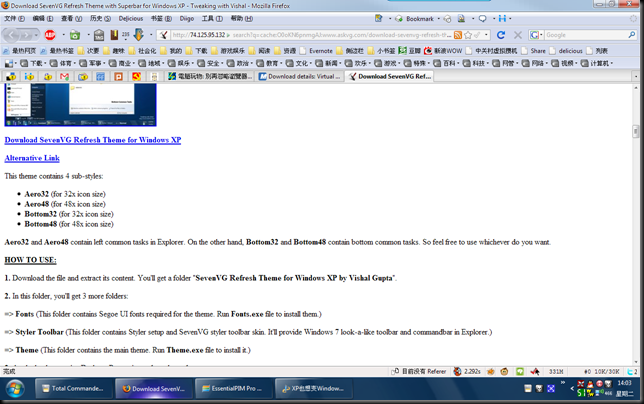Screen dimensions: 644x404
Task: Open the Diigo Bookmark dropdown arrow
Action: point(439,19)
